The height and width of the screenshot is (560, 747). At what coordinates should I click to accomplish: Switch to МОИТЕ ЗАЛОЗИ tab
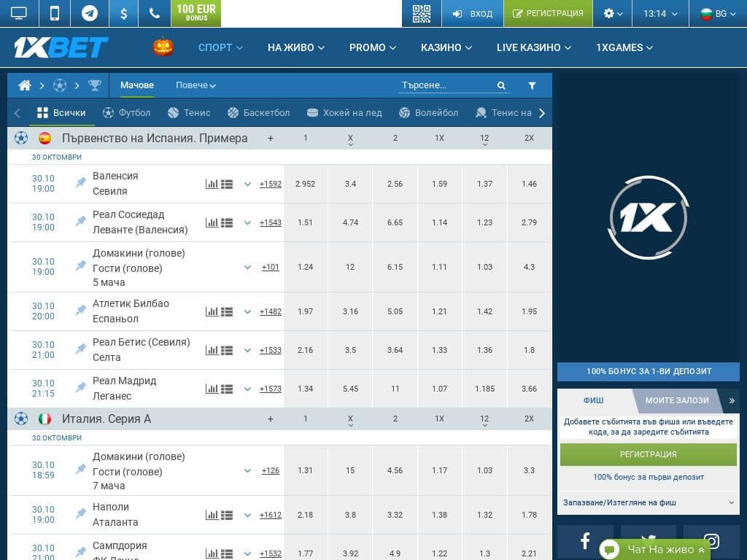pos(676,400)
